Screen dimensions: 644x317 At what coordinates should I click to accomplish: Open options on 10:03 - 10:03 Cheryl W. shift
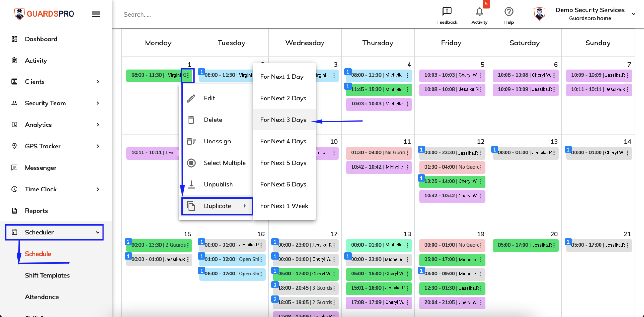(x=481, y=75)
